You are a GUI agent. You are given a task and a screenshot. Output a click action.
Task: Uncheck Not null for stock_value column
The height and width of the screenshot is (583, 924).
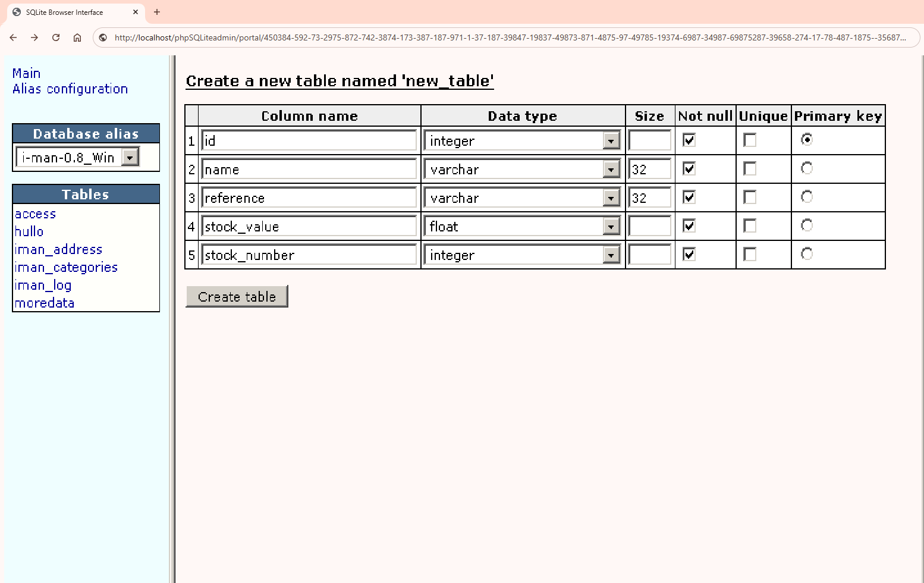pyautogui.click(x=689, y=225)
